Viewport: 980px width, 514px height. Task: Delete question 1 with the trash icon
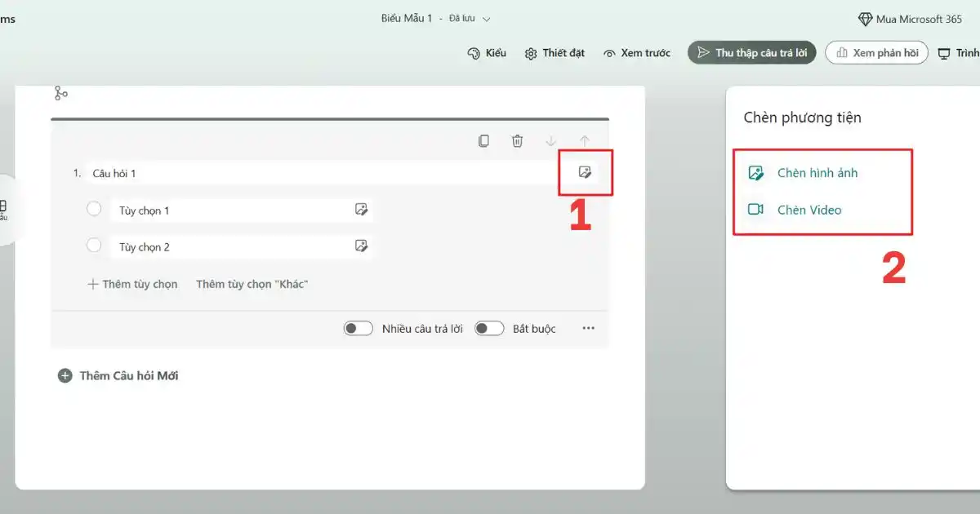[x=517, y=141]
